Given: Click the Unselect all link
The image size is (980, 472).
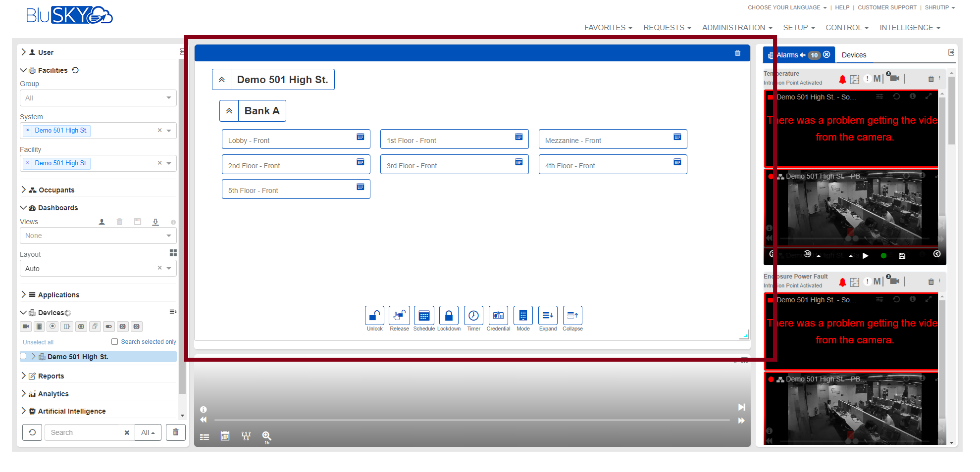Looking at the screenshot, I should (38, 342).
